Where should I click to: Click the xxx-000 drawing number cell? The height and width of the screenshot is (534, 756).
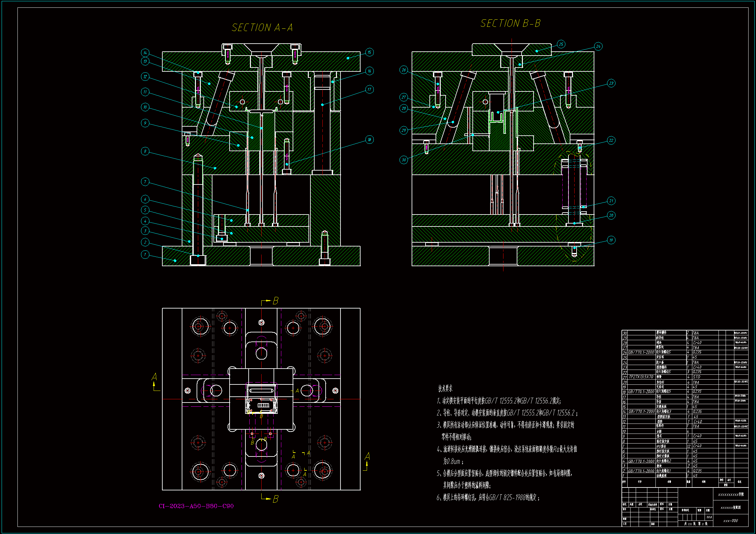tap(730, 521)
